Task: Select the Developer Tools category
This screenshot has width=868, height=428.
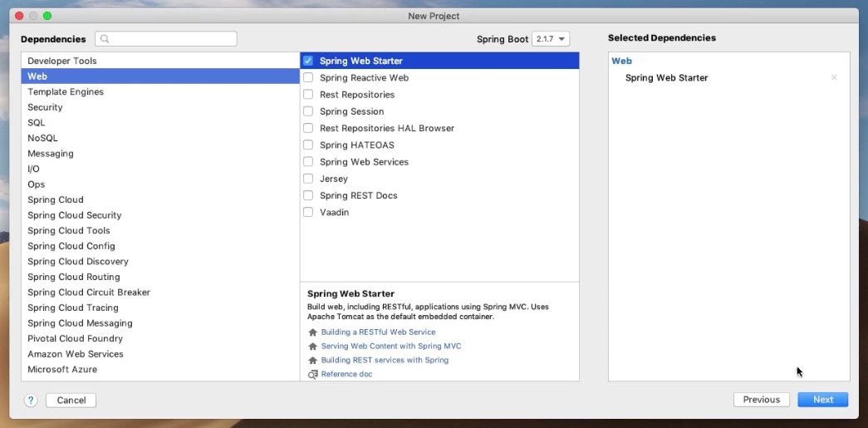Action: [160, 61]
